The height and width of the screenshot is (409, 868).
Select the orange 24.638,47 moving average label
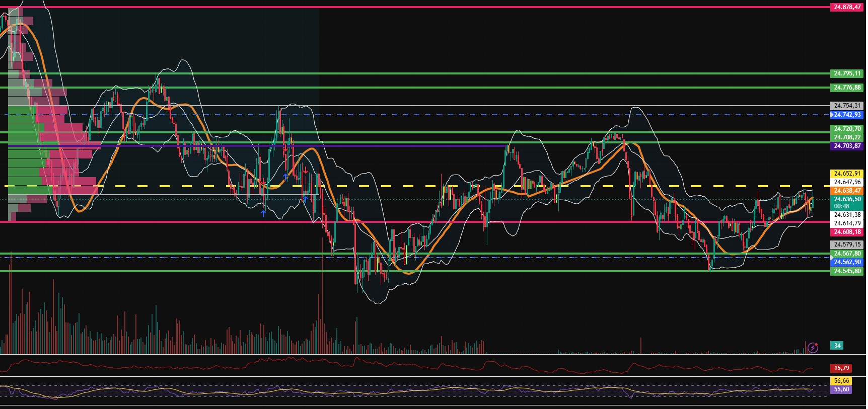click(x=847, y=191)
